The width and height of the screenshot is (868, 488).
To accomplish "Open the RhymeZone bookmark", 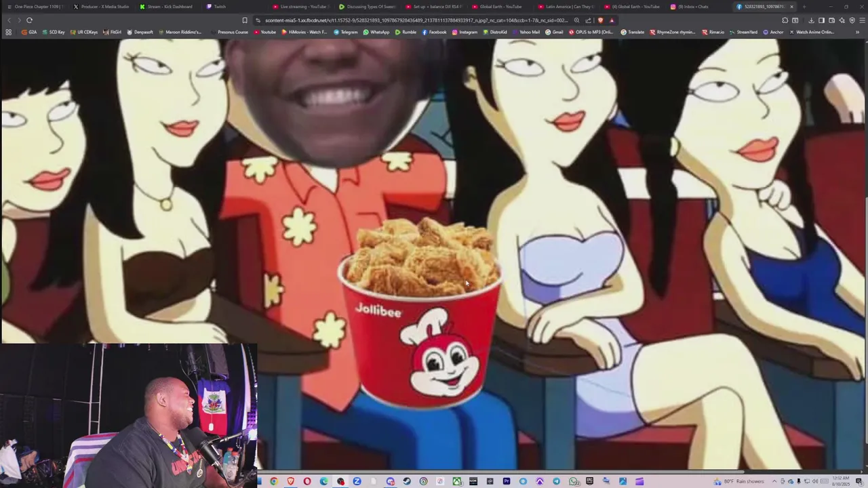I will click(x=673, y=32).
